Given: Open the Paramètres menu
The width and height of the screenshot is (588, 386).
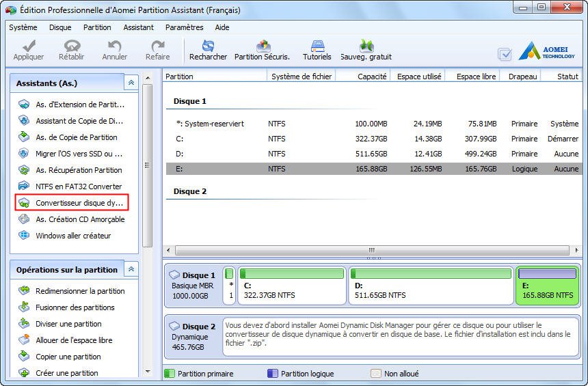Looking at the screenshot, I should coord(184,27).
